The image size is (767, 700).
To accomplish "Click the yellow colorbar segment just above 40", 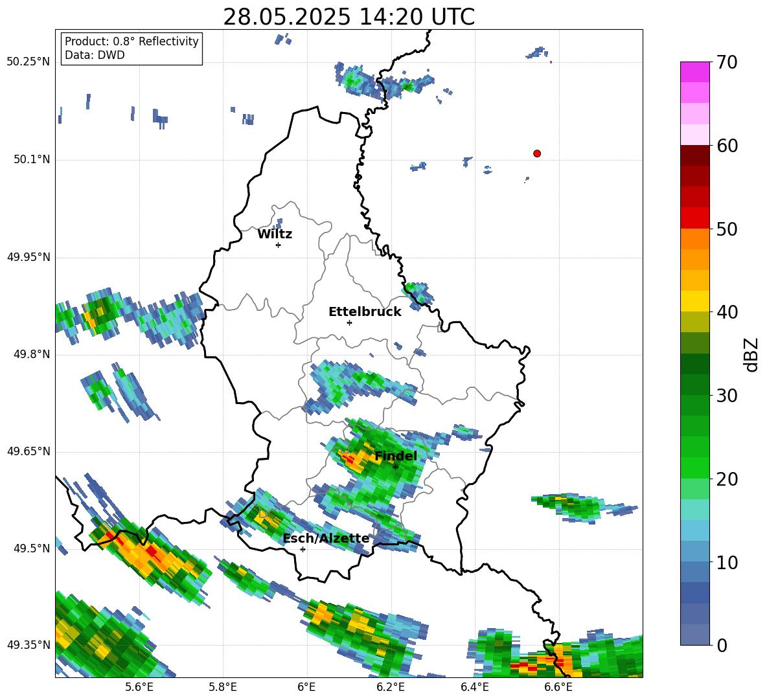I will click(x=694, y=301).
